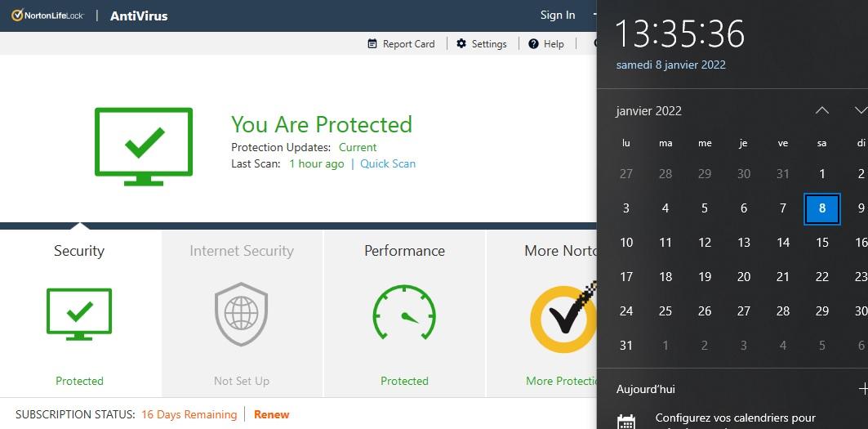Click the Last Scan 1 hour ago text

point(317,163)
